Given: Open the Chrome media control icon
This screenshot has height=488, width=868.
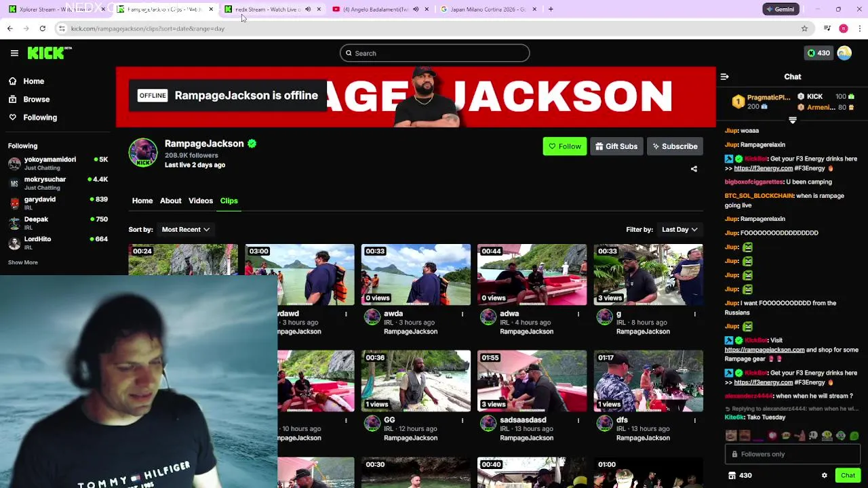Looking at the screenshot, I should point(827,28).
